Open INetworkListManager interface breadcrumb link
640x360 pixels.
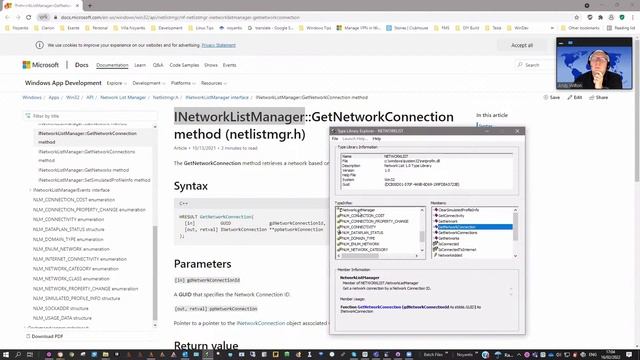click(217, 98)
